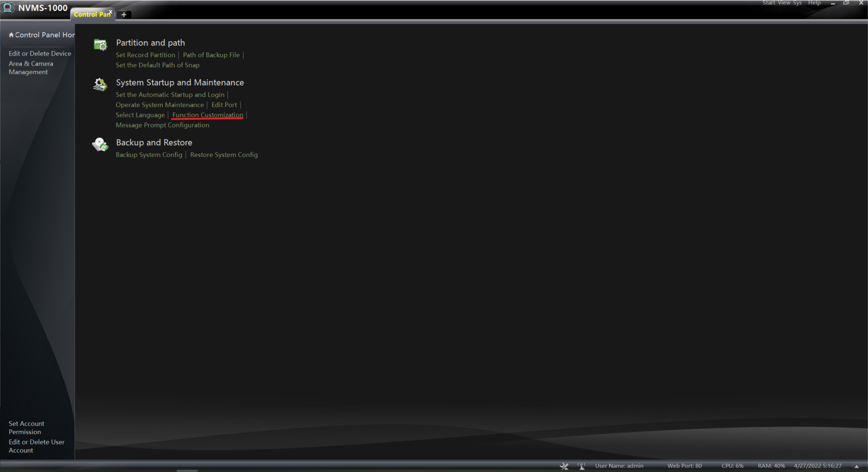868x472 pixels.
Task: Open the wrench tools icon in status bar
Action: tap(564, 466)
